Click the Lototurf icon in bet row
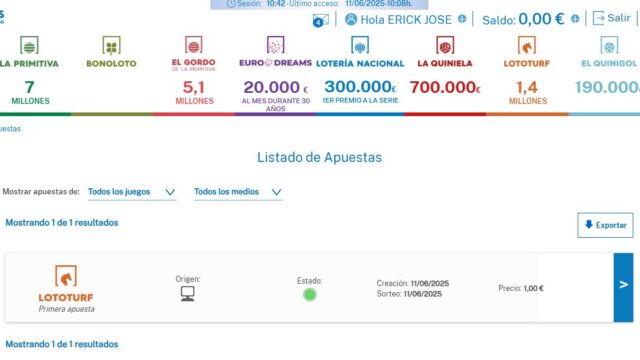Screen dimensions: 640x360 [66, 276]
